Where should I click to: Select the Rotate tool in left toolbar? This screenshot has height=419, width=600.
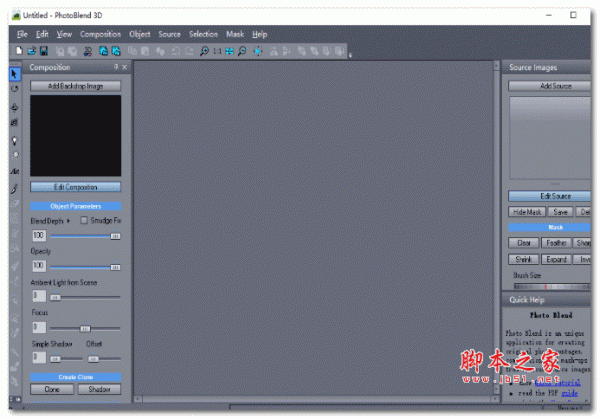point(15,89)
